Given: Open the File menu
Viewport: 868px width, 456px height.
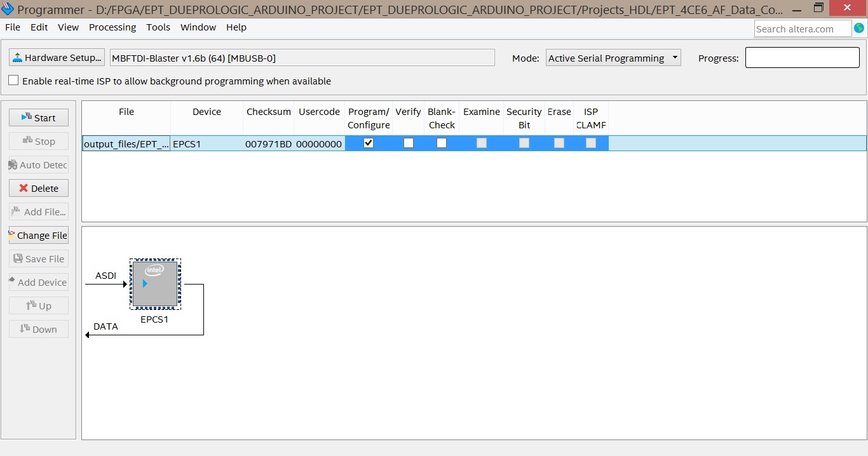Looking at the screenshot, I should tap(13, 27).
